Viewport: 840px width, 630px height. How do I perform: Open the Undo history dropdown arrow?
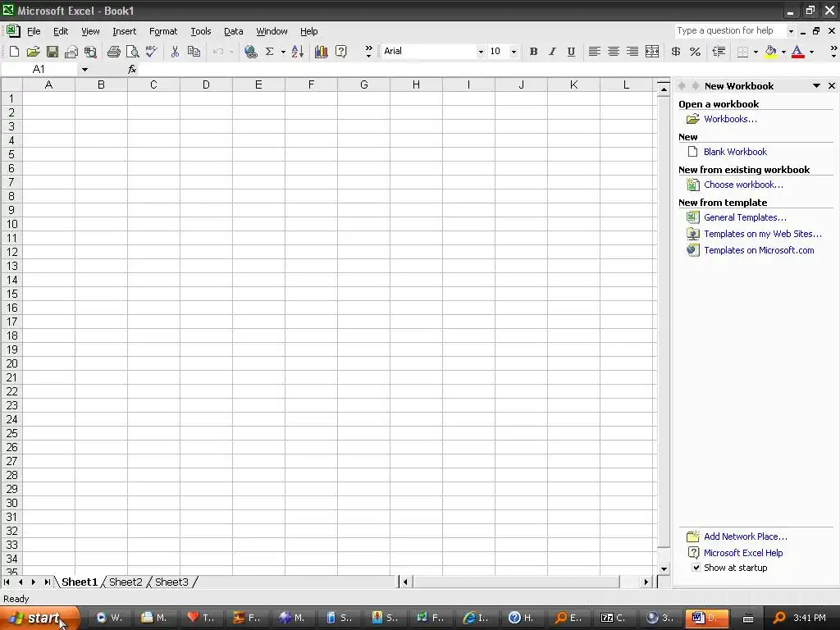click(231, 52)
